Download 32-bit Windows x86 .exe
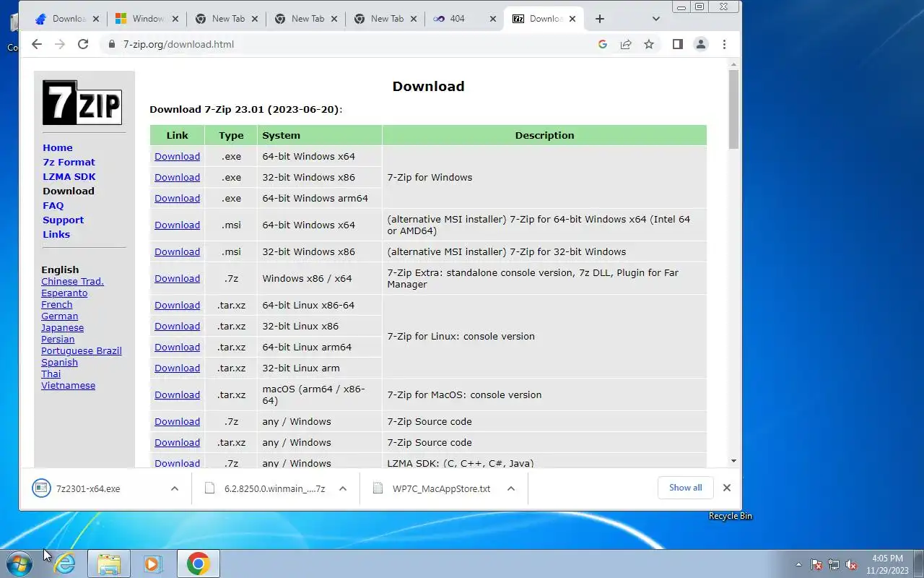Screen dimensions: 924x578 (177, 177)
